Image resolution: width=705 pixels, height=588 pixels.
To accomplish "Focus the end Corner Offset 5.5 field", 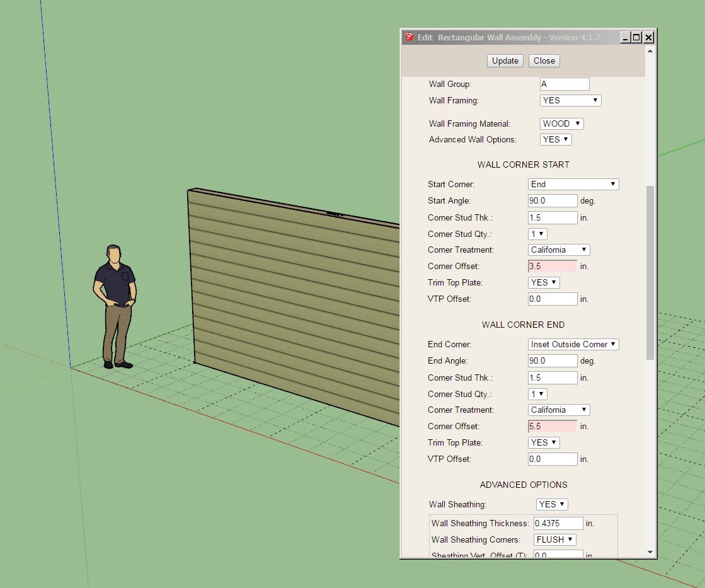I will [553, 426].
